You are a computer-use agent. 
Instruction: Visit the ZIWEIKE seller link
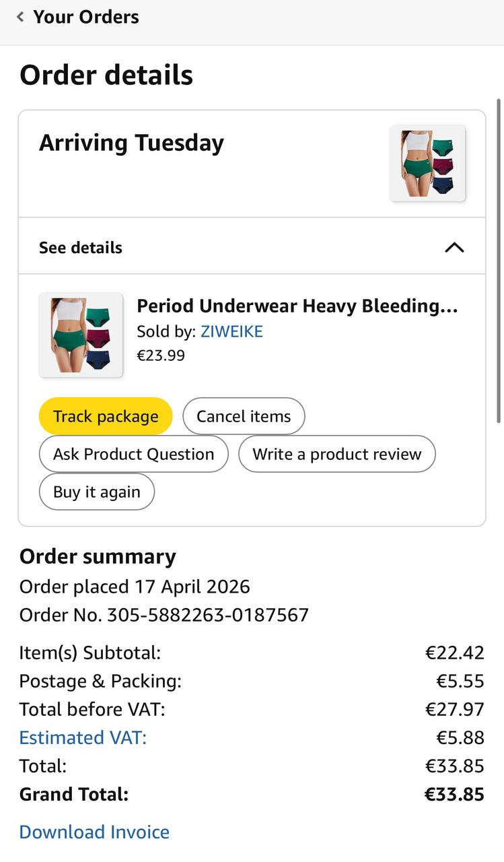231,331
